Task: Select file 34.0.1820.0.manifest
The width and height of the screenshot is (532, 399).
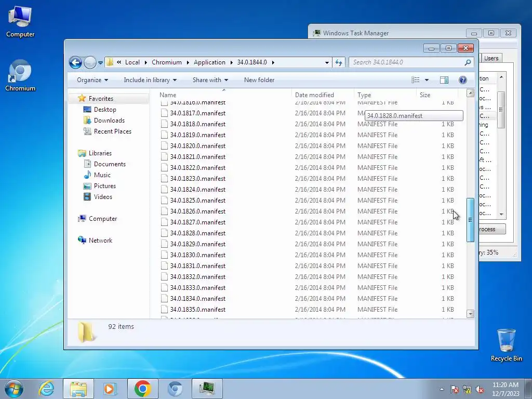Action: tap(198, 146)
